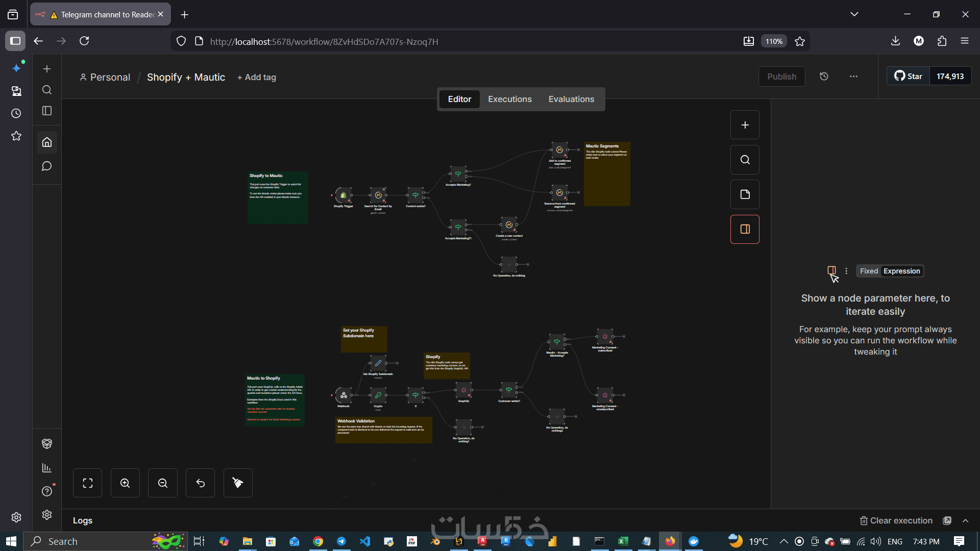Switch parameter mode to Expression
Image resolution: width=980 pixels, height=551 pixels.
pyautogui.click(x=901, y=271)
